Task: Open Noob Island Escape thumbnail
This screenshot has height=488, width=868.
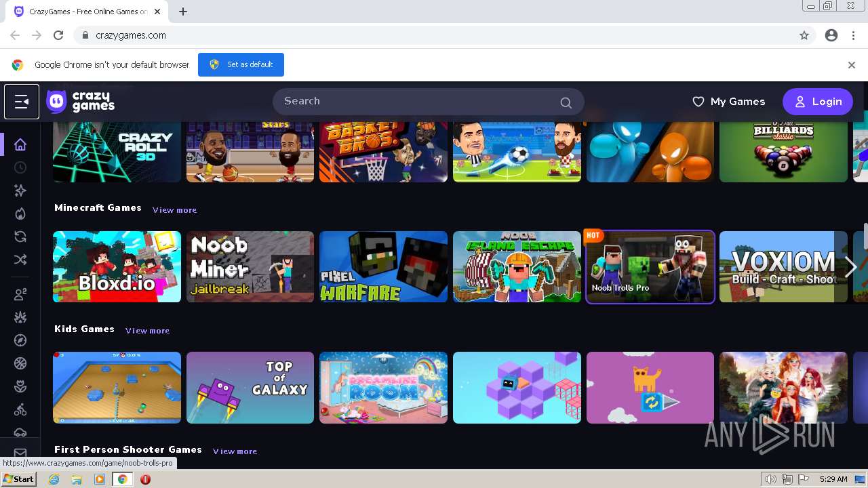Action: click(x=517, y=266)
